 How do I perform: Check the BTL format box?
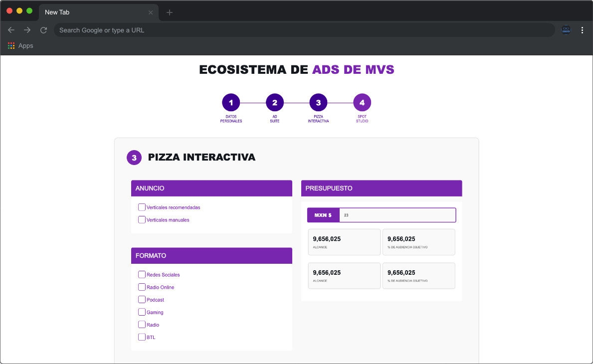pyautogui.click(x=142, y=337)
